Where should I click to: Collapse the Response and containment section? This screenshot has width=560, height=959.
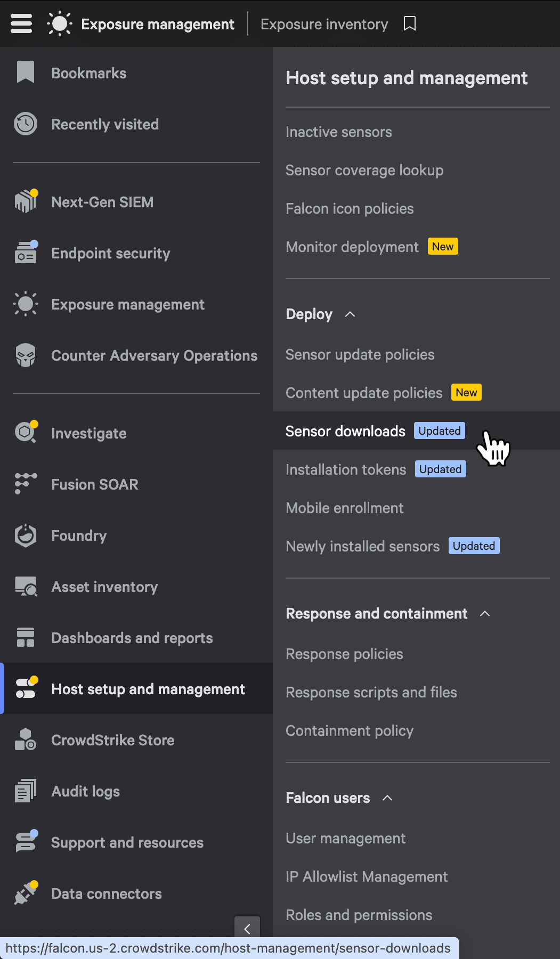485,614
